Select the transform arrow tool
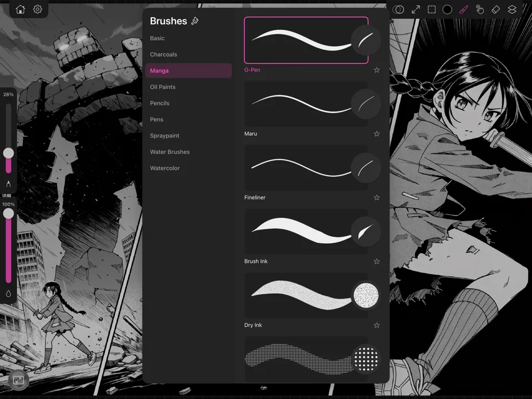Image resolution: width=532 pixels, height=399 pixels. (416, 9)
